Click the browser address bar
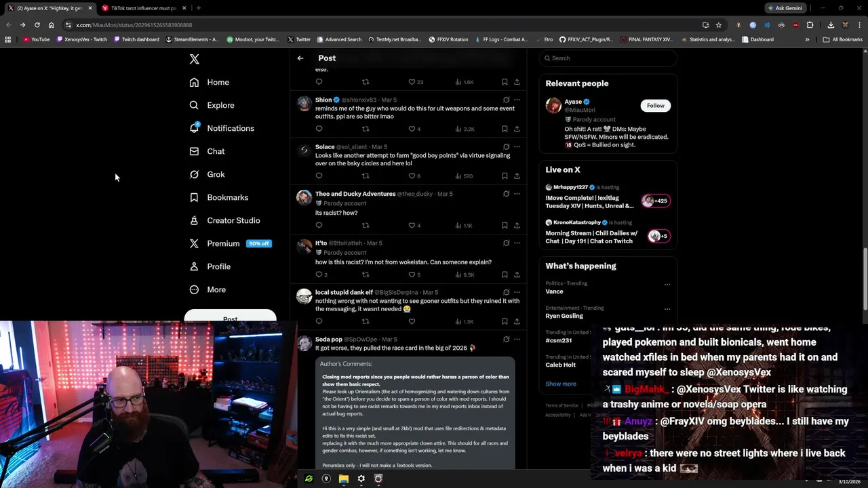868x488 pixels. [380, 25]
